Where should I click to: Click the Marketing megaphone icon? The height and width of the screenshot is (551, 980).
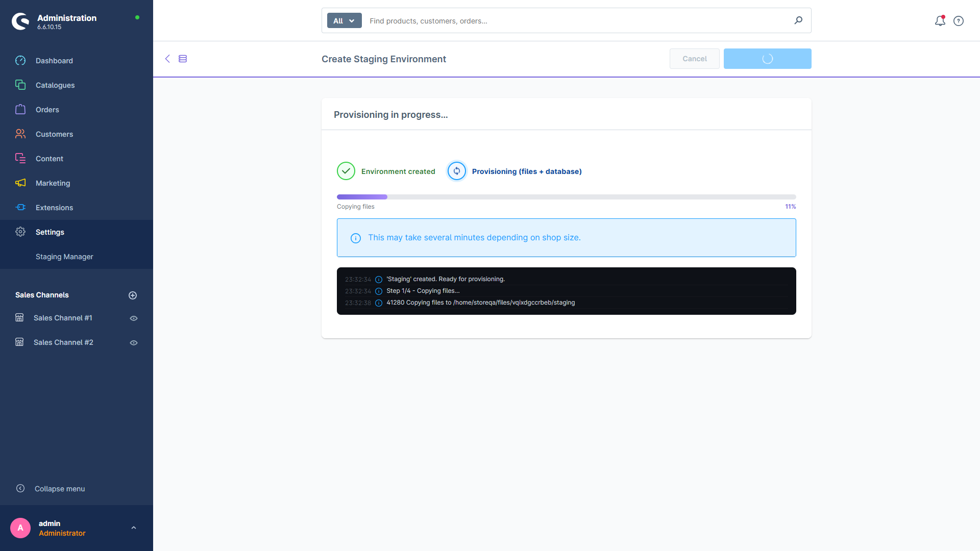point(20,183)
